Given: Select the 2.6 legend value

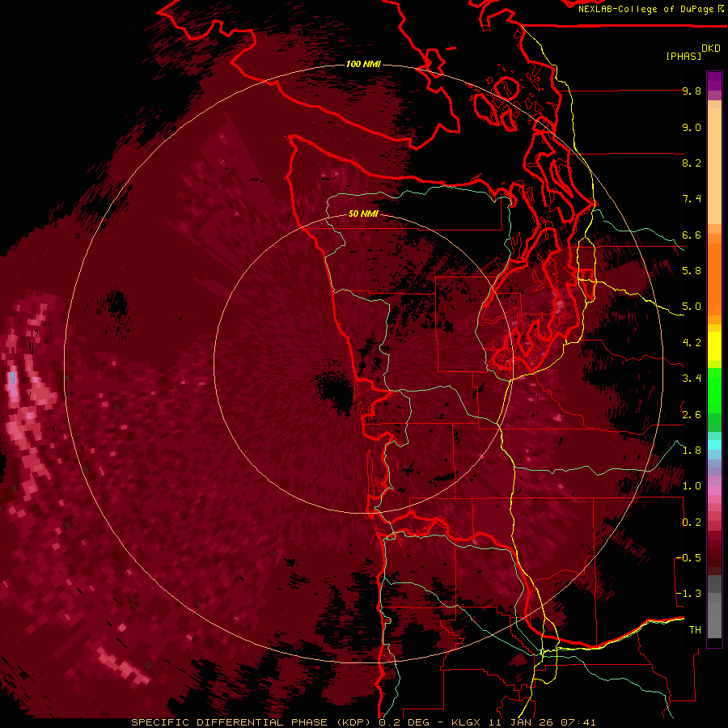Looking at the screenshot, I should coord(692,415).
